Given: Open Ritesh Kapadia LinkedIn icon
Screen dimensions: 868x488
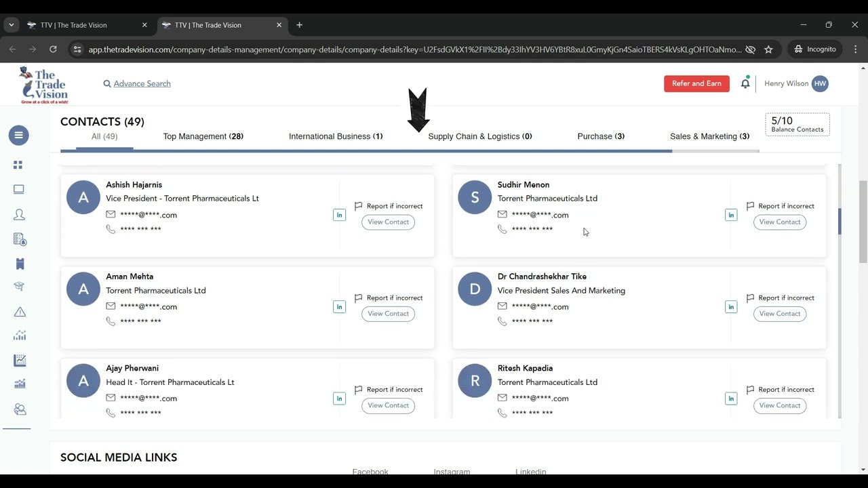Looking at the screenshot, I should 731,399.
